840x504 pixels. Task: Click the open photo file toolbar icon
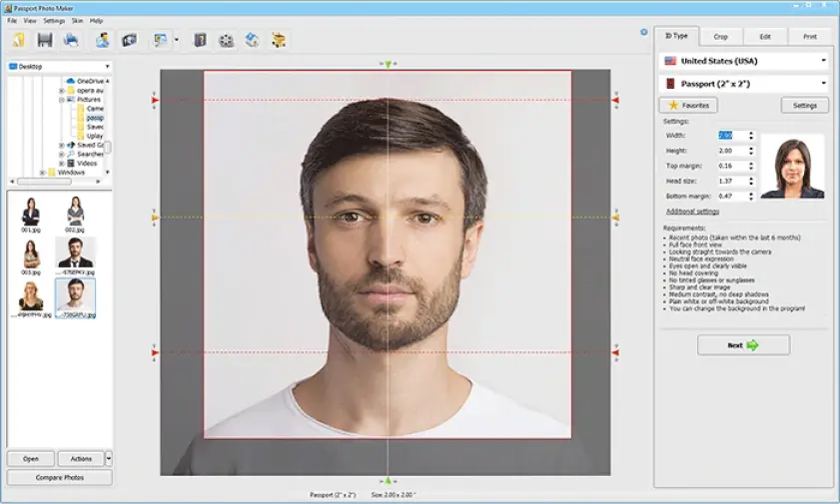19,40
